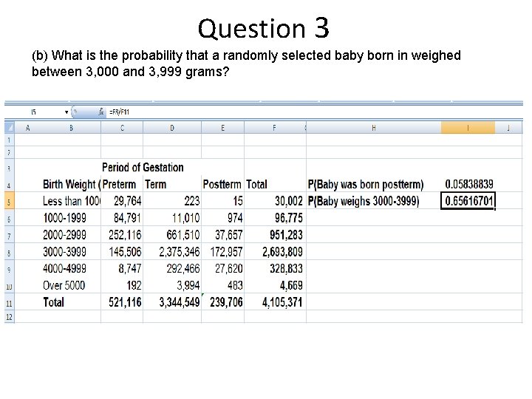The height and width of the screenshot is (399, 532).
Task: Click the cell with value 172,957
Action: [222, 252]
